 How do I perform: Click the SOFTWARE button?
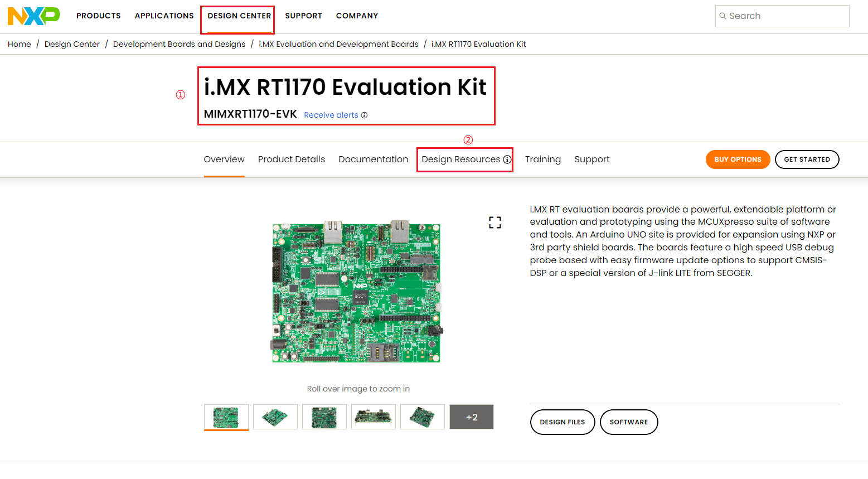tap(629, 422)
